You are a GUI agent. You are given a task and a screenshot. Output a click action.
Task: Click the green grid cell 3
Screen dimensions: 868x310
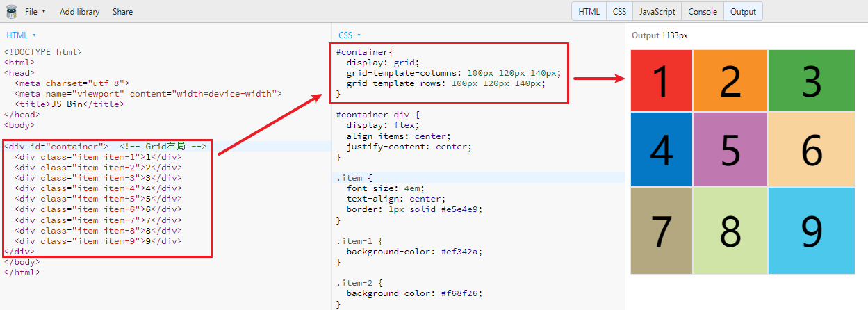point(811,81)
